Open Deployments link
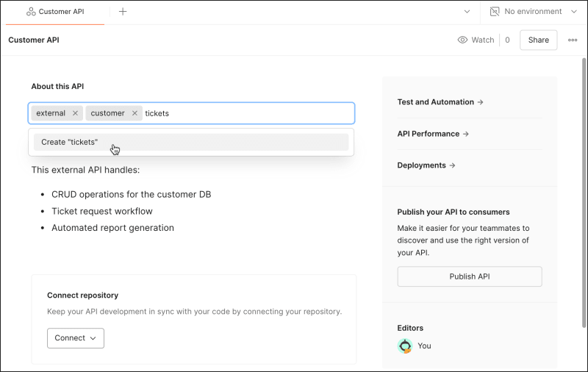The image size is (588, 372). pyautogui.click(x=426, y=165)
